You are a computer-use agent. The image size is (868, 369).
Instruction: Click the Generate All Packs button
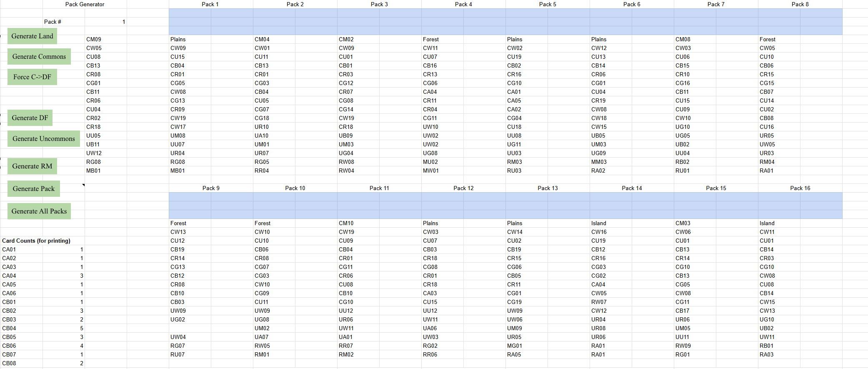tap(39, 211)
